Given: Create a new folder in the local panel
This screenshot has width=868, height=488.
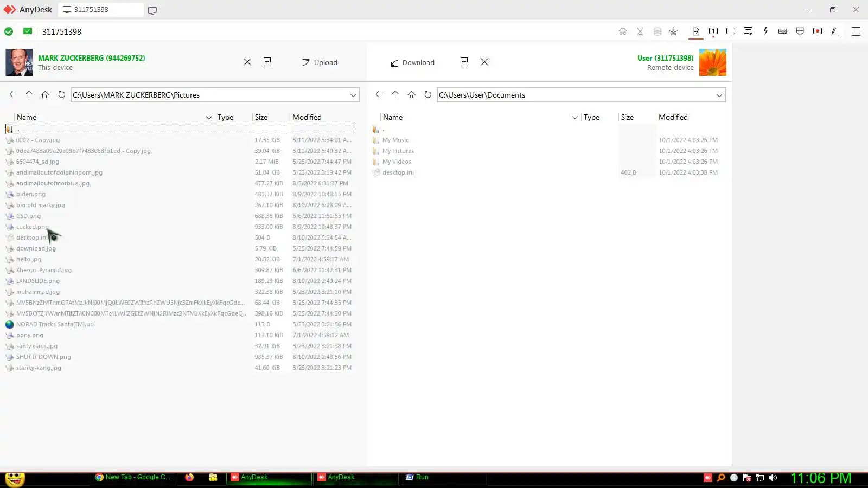Looking at the screenshot, I should [267, 62].
